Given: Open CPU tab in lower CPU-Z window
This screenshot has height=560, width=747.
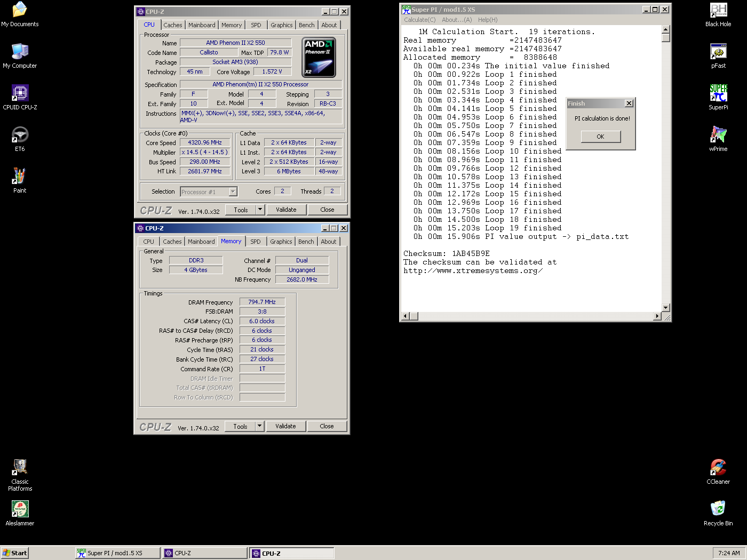Looking at the screenshot, I should pos(149,242).
